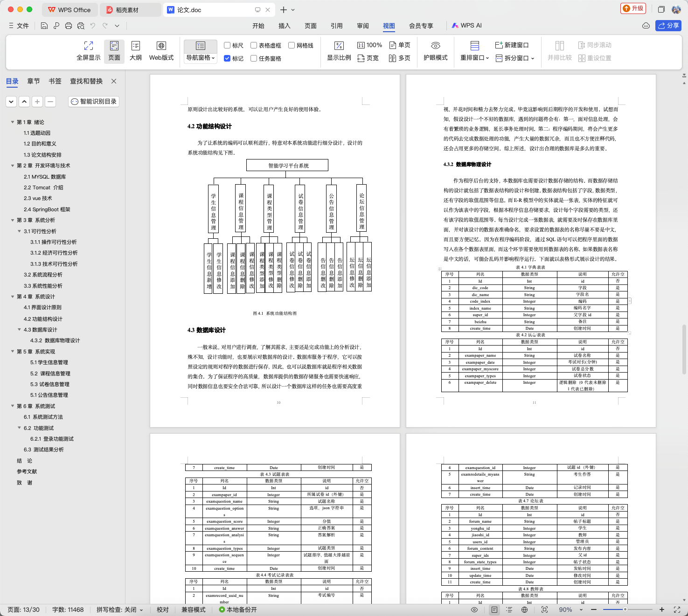Click the 分享 share button
This screenshot has width=688, height=616.
668,26
